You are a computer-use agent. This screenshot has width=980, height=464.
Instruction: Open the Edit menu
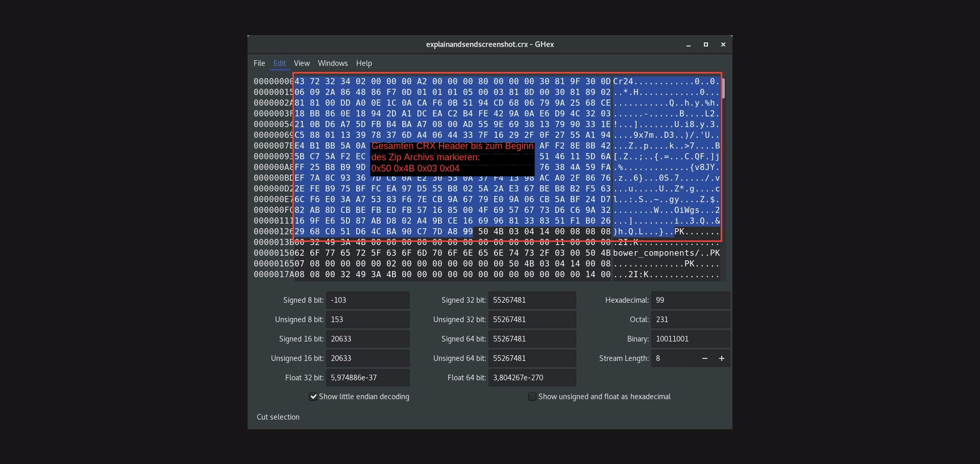tap(279, 63)
